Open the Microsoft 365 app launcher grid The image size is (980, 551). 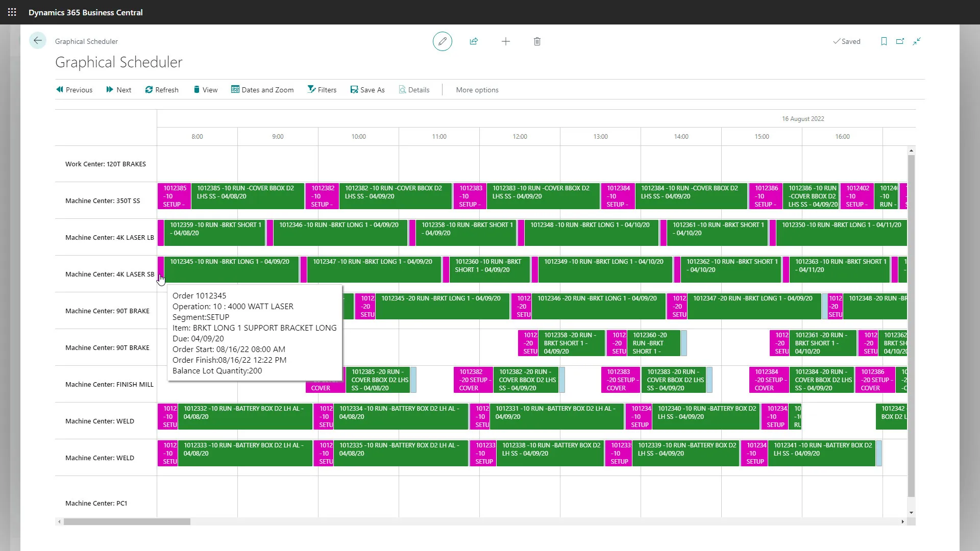(12, 12)
